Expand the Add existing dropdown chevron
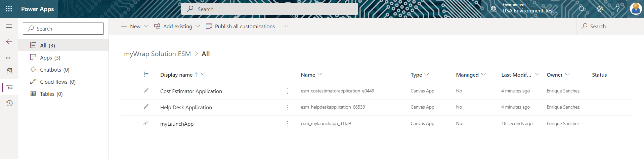Image resolution: width=644 pixels, height=159 pixels. pyautogui.click(x=198, y=26)
